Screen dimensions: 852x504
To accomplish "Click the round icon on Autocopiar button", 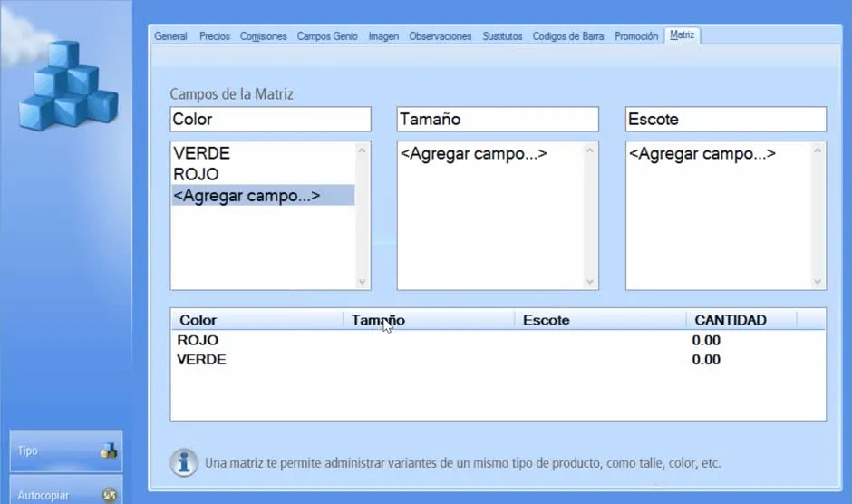I will [109, 495].
